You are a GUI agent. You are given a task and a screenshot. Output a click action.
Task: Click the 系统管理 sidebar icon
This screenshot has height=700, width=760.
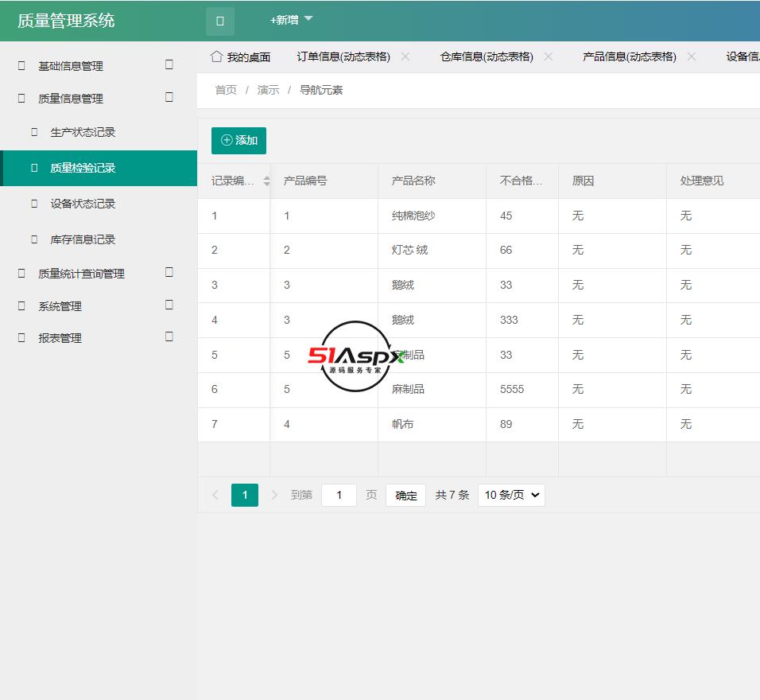[x=20, y=305]
